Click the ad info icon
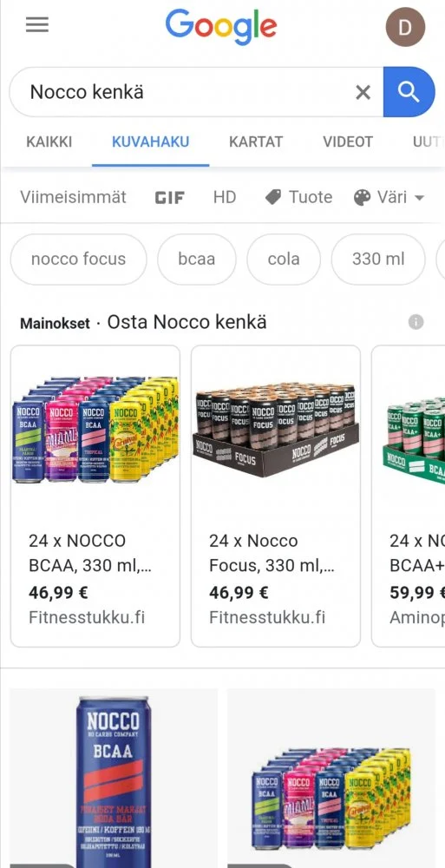445x868 pixels. pos(416,322)
